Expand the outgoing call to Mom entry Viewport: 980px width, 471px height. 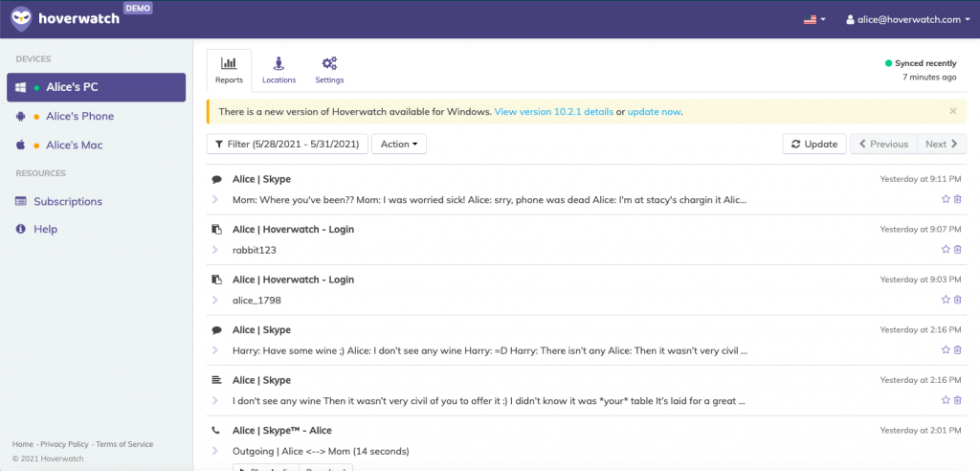tap(215, 450)
